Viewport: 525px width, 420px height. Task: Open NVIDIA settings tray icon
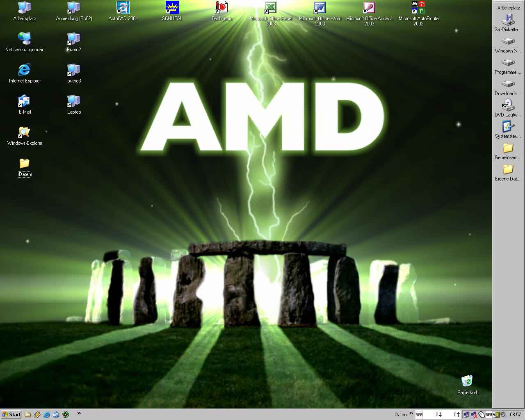496,415
